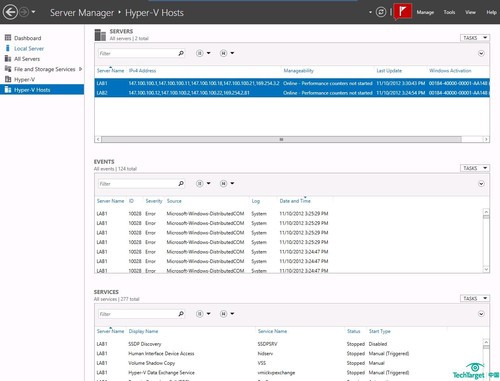Open the Help menu
The image size is (500, 381).
click(x=491, y=12)
